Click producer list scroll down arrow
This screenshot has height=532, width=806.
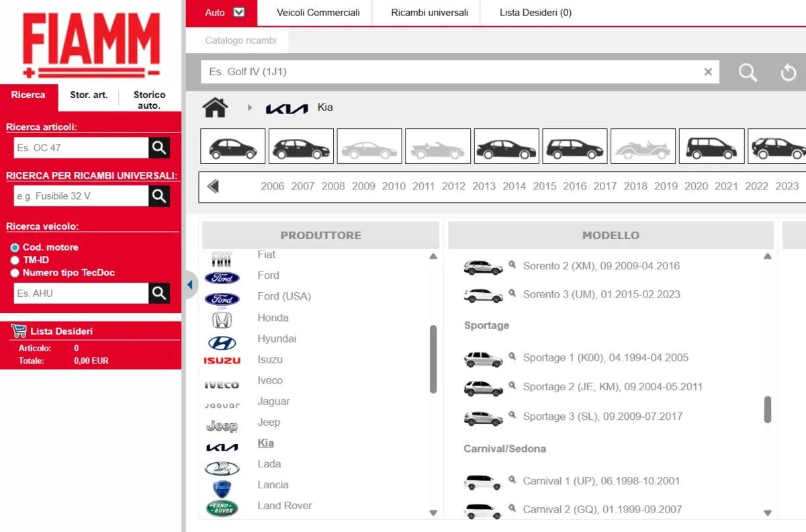433,513
